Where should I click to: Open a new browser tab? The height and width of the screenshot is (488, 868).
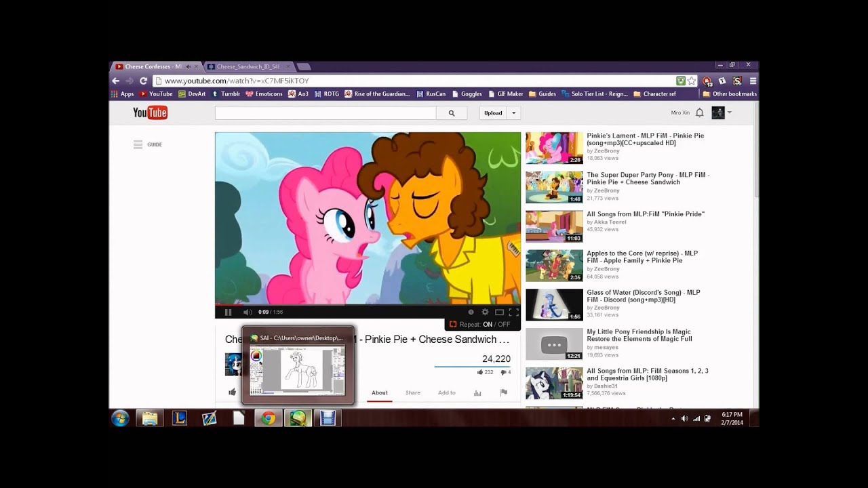point(304,66)
